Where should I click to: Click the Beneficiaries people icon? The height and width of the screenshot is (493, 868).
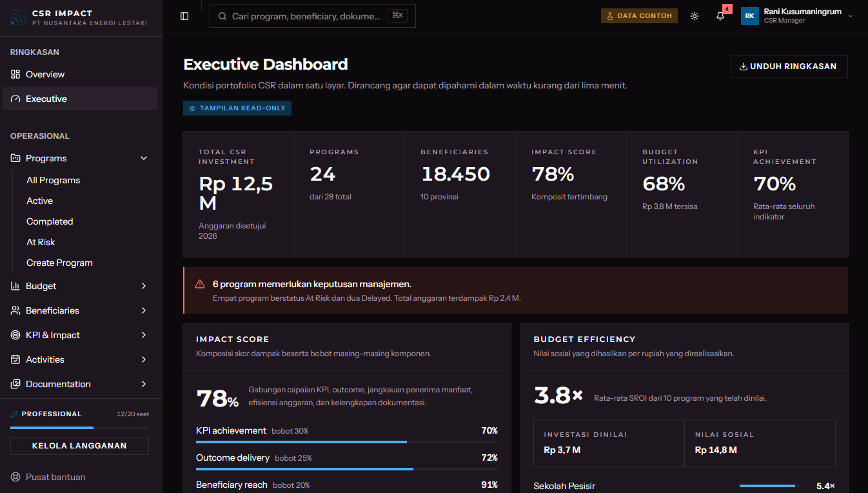[15, 310]
